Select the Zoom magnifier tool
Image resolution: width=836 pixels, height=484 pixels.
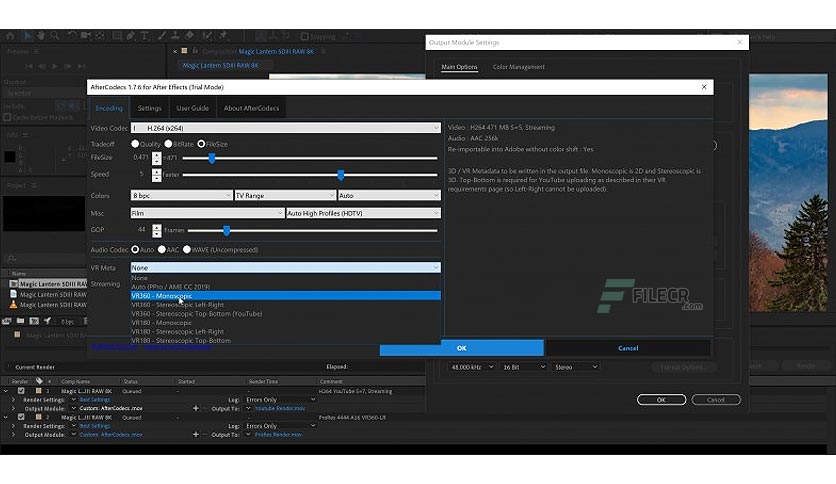pos(54,36)
